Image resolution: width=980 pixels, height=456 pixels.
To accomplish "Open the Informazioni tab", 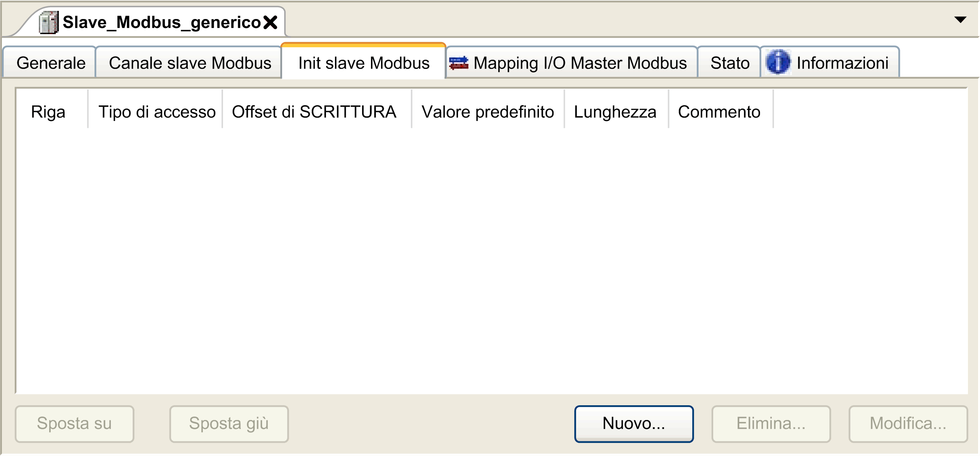I will coord(830,63).
